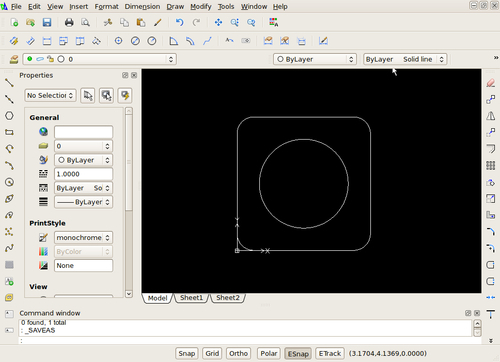Print the drawing with the printer icon
Viewport: 500px width, 362px height.
(x=69, y=22)
